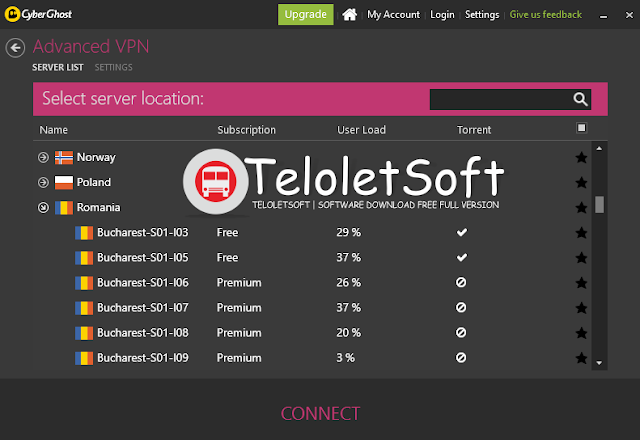Open My Account menu
This screenshot has height=440, width=640.
[x=393, y=15]
